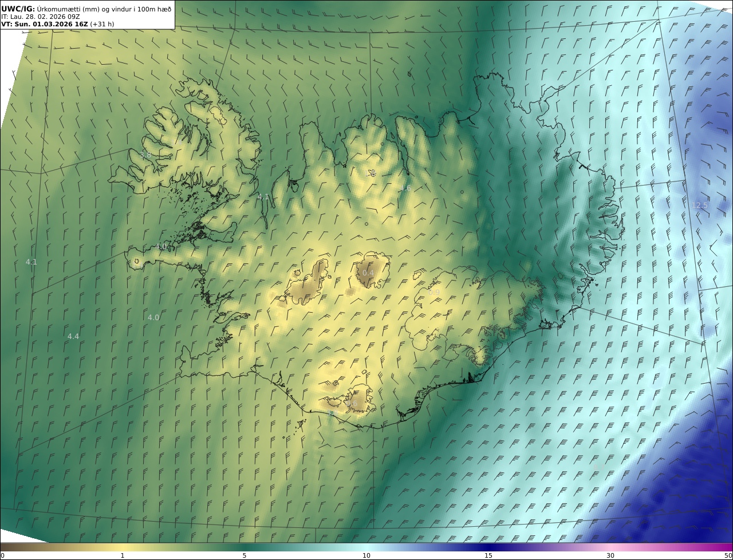The image size is (733, 560).
Task: Click the 0.4 value on Hofsjökull glacier
Action: [368, 273]
